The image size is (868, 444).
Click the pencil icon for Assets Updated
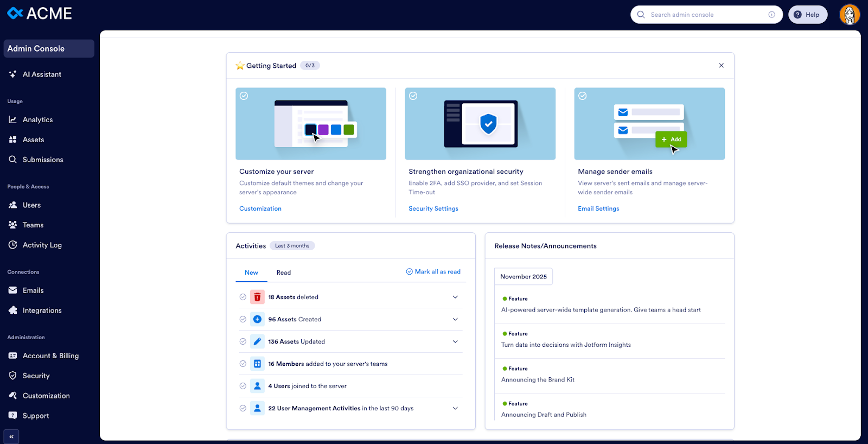tap(257, 341)
